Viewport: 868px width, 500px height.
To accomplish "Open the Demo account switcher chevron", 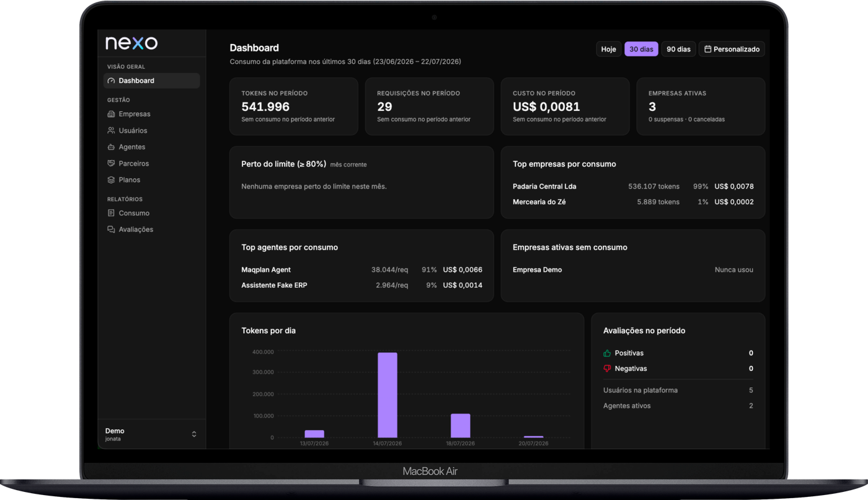I will coord(194,434).
